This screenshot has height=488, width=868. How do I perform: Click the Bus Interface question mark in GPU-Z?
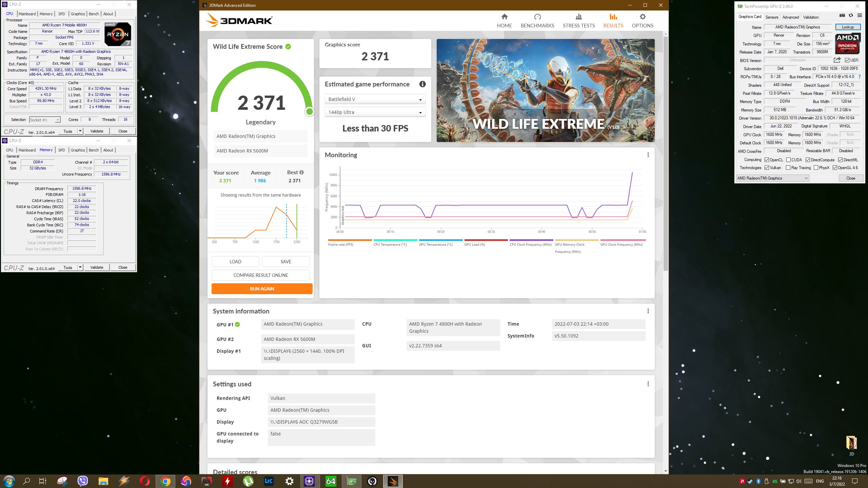point(860,77)
